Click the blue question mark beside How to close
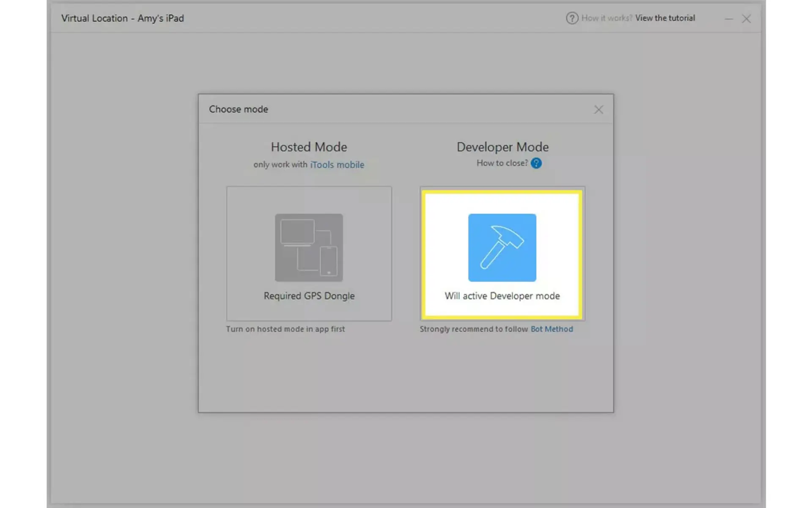The height and width of the screenshot is (508, 812). [x=536, y=163]
